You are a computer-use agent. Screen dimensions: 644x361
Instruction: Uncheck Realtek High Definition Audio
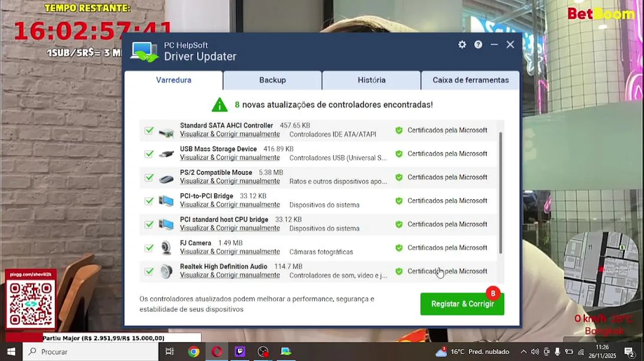click(x=149, y=271)
